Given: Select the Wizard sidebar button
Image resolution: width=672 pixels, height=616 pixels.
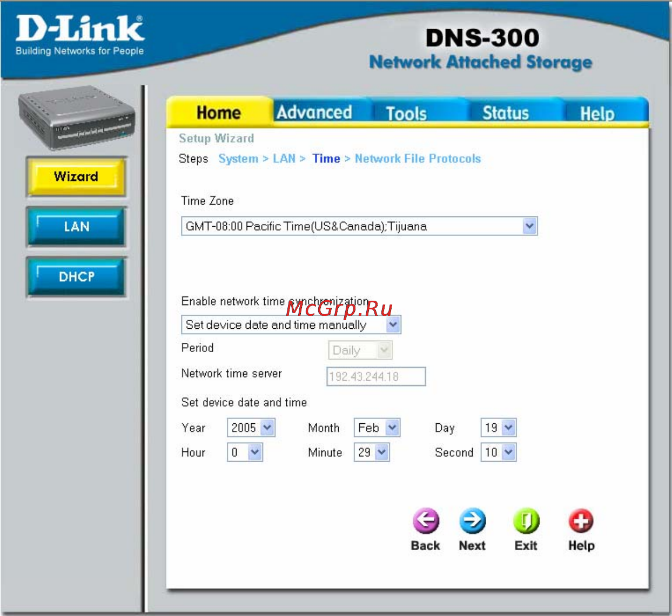Looking at the screenshot, I should (76, 177).
